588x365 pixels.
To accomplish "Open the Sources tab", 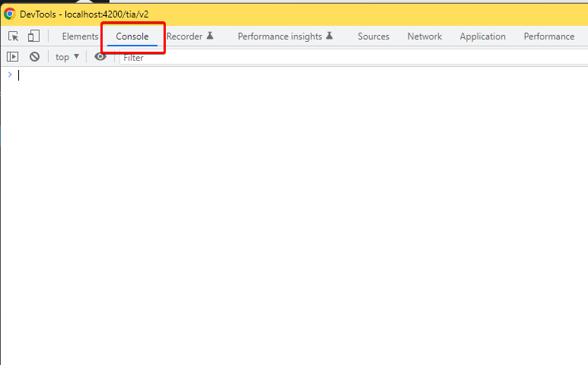I will (373, 36).
